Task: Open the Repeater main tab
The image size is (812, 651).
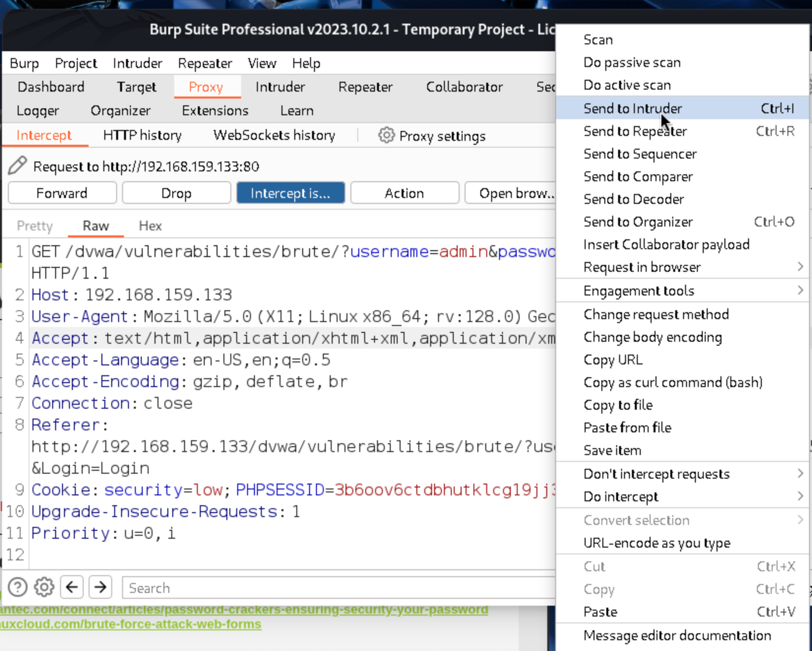Action: (x=365, y=87)
